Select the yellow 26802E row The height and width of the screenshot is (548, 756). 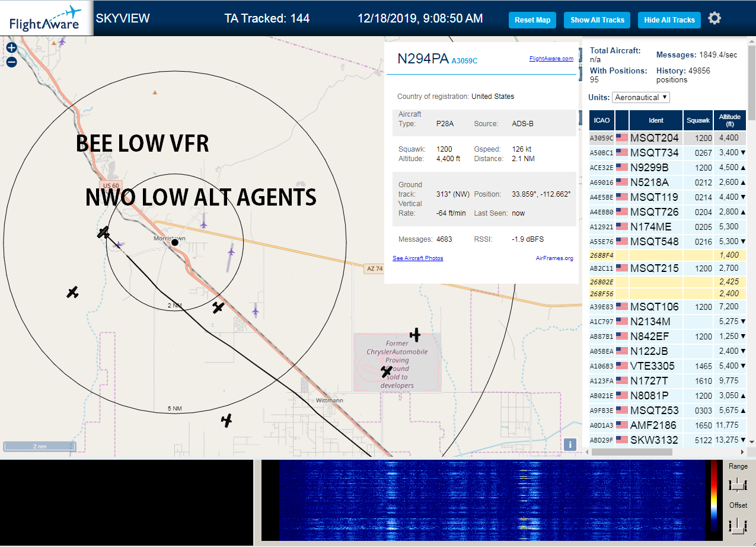point(668,282)
